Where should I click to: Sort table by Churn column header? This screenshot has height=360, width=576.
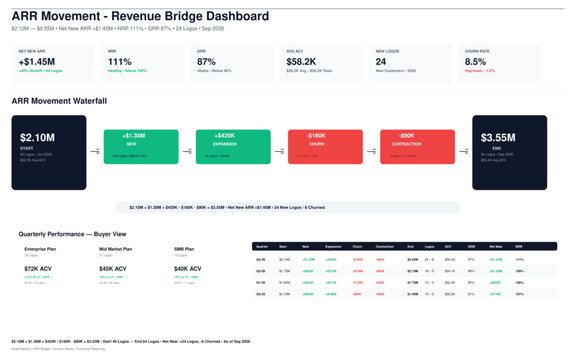(357, 246)
